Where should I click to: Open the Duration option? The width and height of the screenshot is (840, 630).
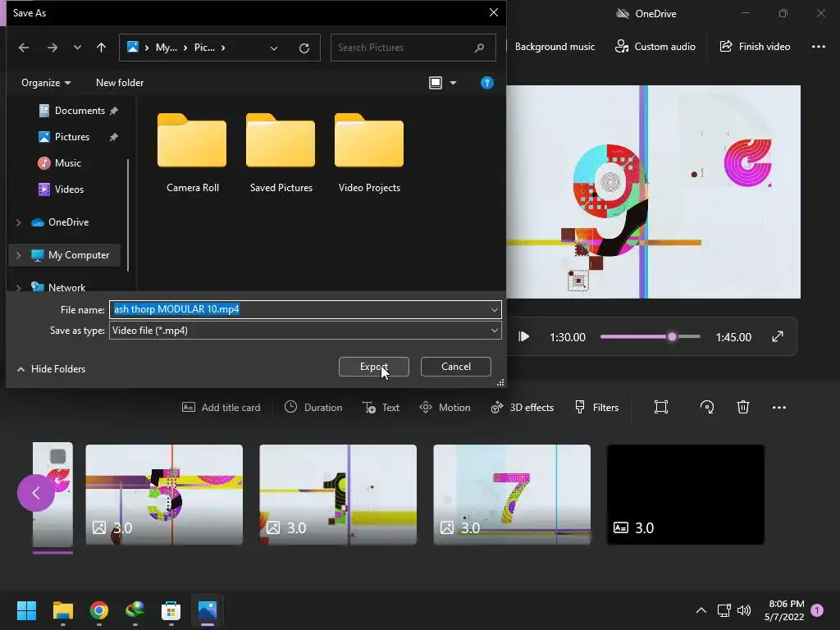click(313, 407)
